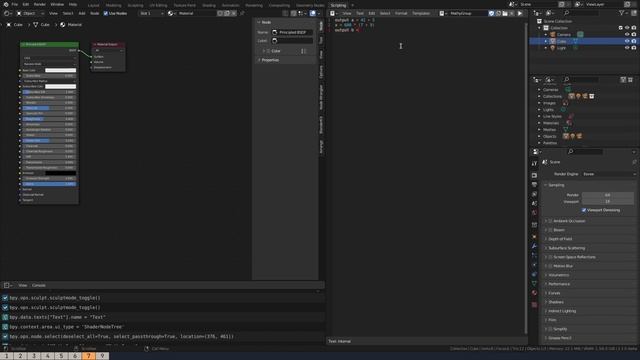640x360 pixels.
Task: Click the node Name field Principled BSDF
Action: pyautogui.click(x=292, y=32)
